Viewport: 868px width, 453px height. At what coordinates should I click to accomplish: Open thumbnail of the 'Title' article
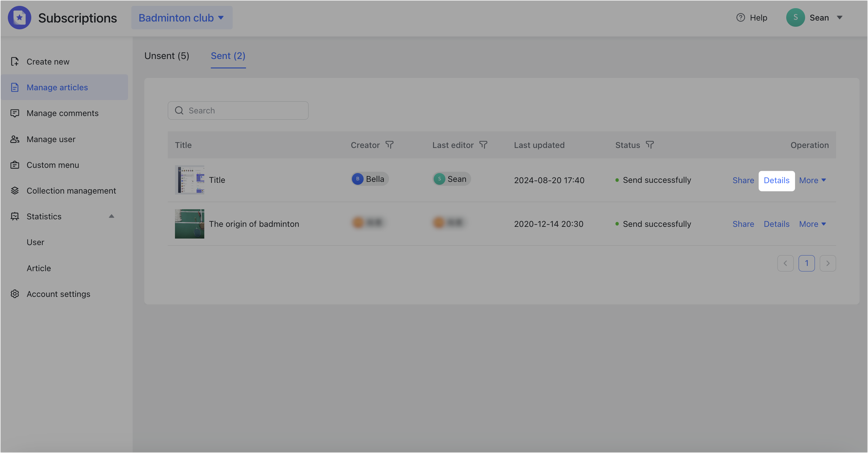(189, 180)
